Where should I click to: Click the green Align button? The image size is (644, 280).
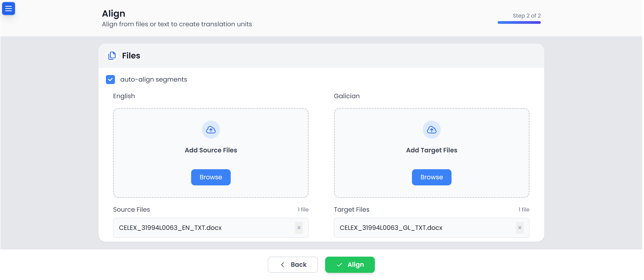350,264
